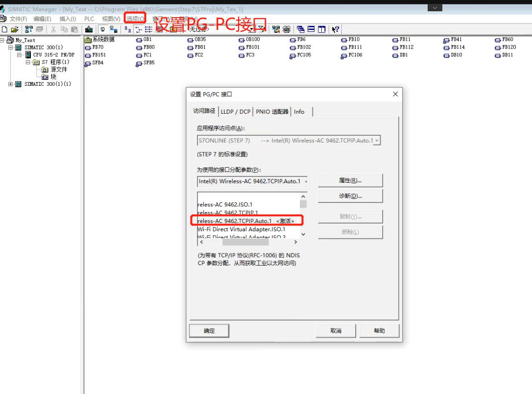Click the Simulate Modules toolbar icon

click(287, 29)
